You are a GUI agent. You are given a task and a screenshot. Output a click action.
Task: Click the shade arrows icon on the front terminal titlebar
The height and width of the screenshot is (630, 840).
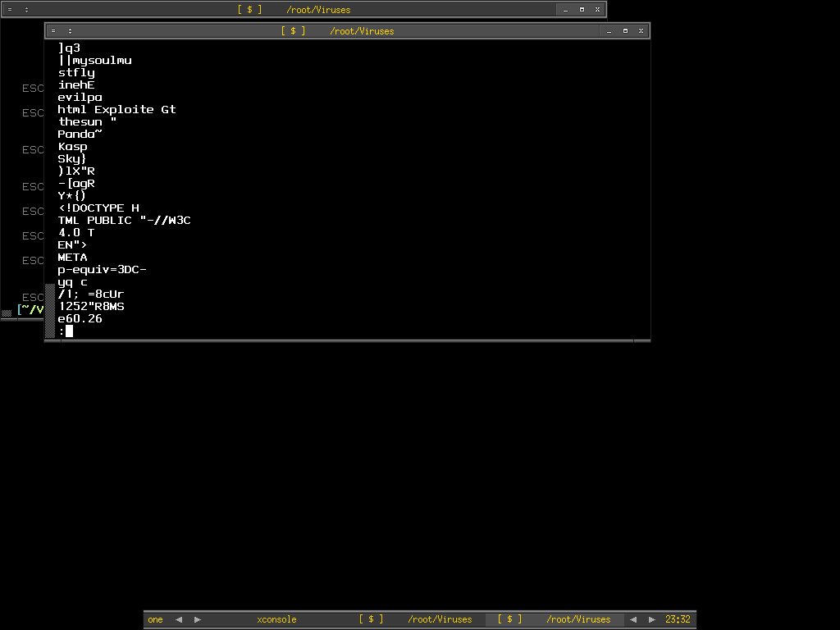[x=70, y=31]
